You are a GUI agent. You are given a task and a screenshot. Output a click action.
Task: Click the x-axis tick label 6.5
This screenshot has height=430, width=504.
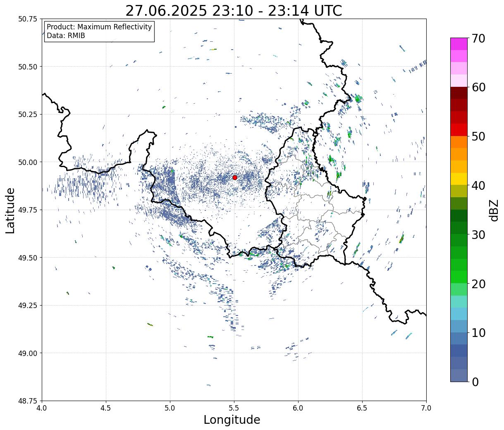(362, 408)
